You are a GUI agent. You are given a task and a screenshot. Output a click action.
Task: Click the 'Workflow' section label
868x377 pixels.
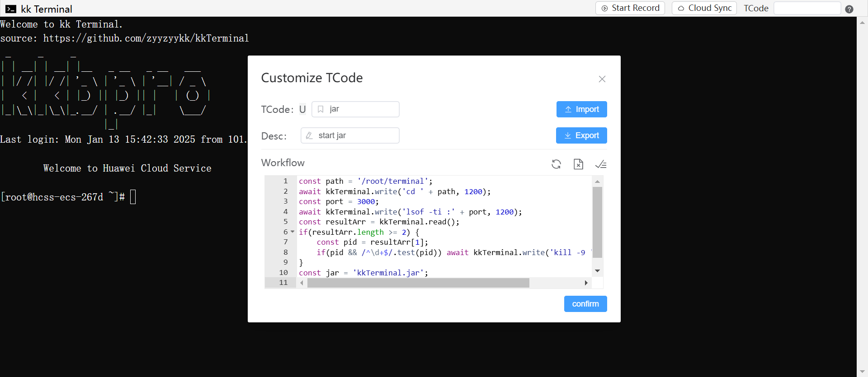283,163
